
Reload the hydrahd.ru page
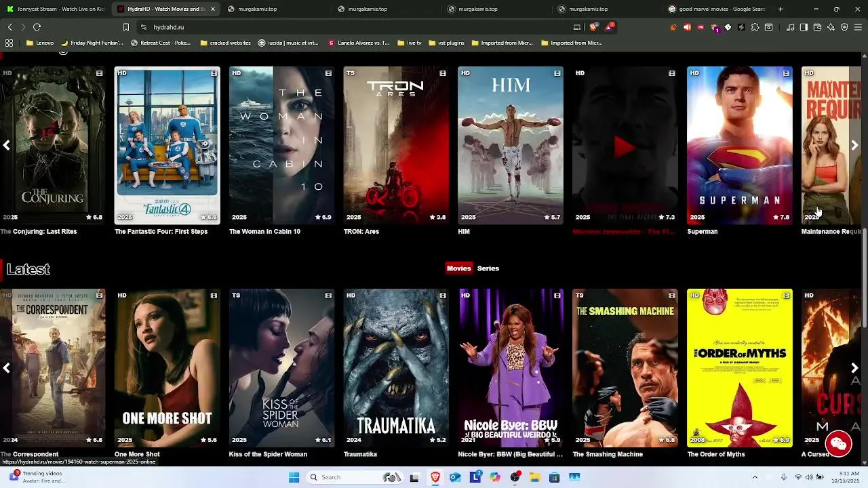(37, 27)
